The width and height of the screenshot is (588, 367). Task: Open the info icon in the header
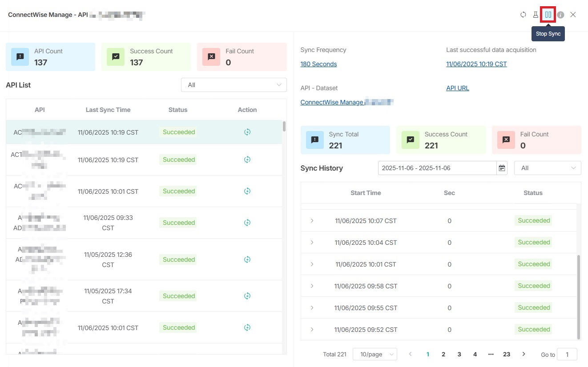coord(560,15)
